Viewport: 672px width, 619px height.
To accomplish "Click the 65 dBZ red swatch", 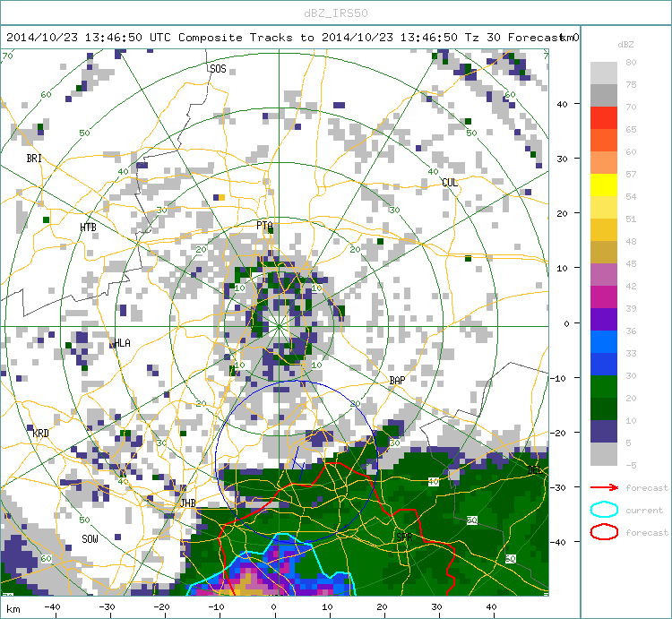I will [604, 117].
